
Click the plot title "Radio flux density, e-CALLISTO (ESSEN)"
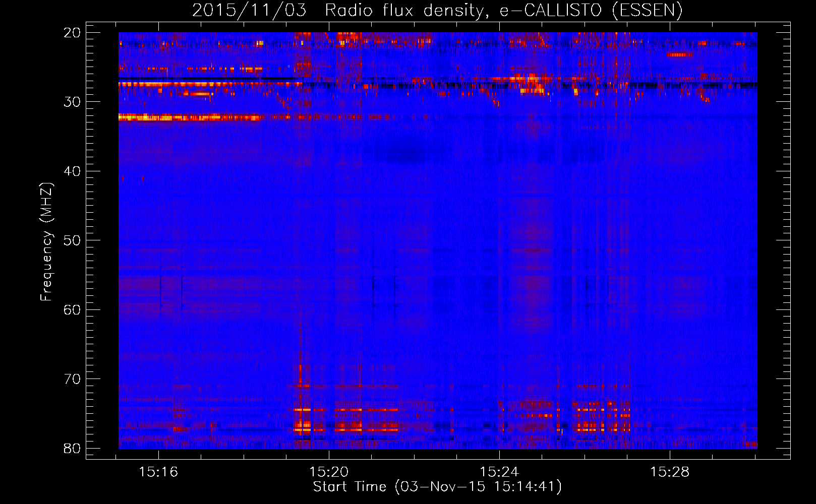[x=504, y=10]
